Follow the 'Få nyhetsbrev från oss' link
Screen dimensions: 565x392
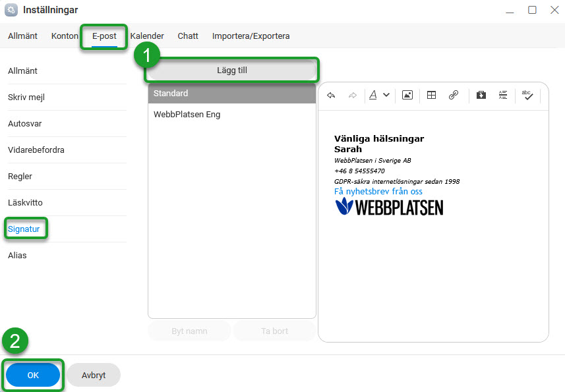(x=378, y=191)
